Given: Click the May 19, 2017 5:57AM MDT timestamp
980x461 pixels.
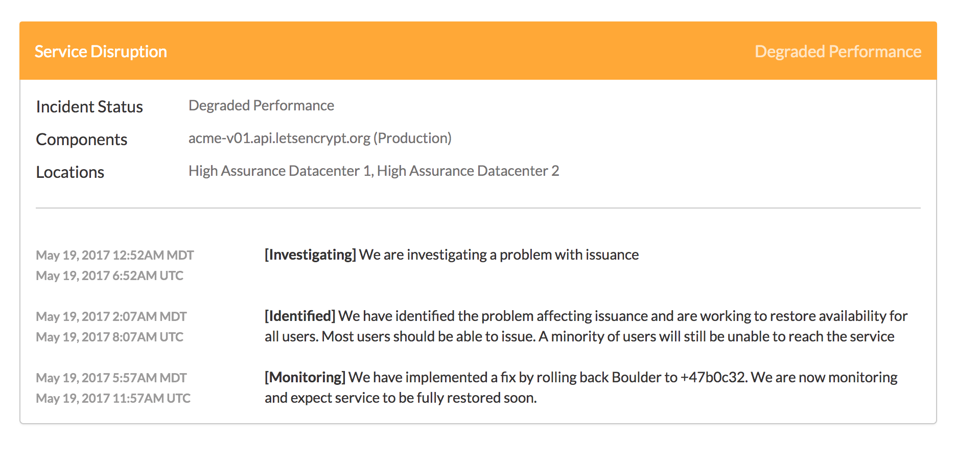Looking at the screenshot, I should pyautogui.click(x=111, y=378).
